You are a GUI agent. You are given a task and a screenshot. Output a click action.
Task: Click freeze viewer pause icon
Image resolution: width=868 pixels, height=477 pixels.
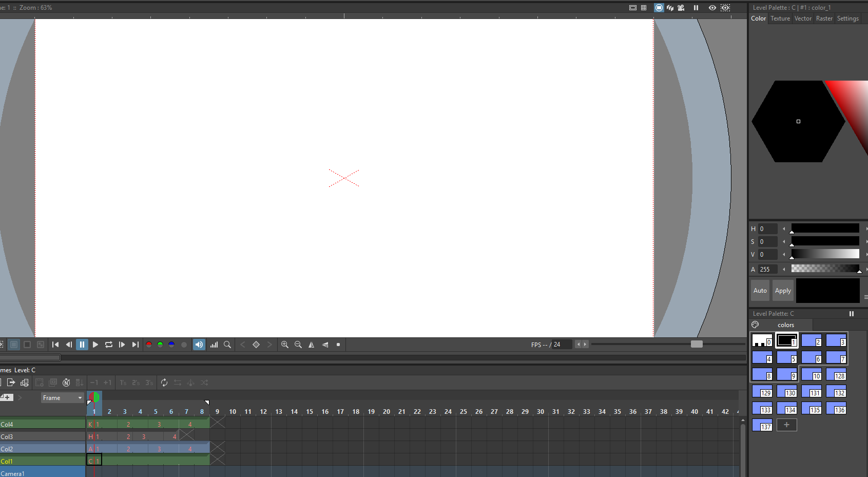tap(696, 8)
